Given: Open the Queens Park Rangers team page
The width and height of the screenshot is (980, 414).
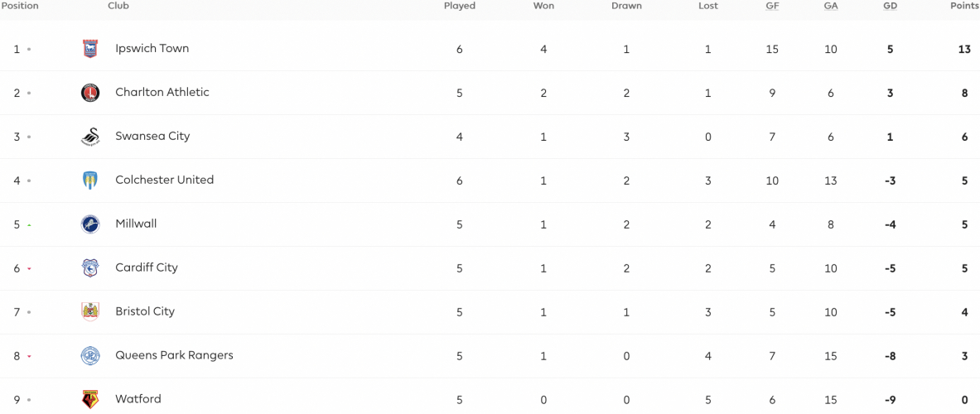Looking at the screenshot, I should pyautogui.click(x=174, y=355).
